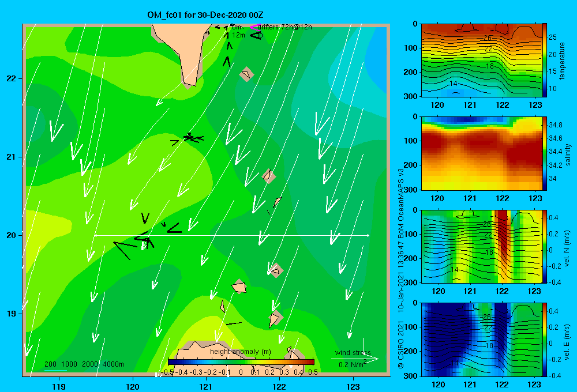Click longitude label '120' below the main map
This screenshot has width=577, height=392.
(x=133, y=386)
